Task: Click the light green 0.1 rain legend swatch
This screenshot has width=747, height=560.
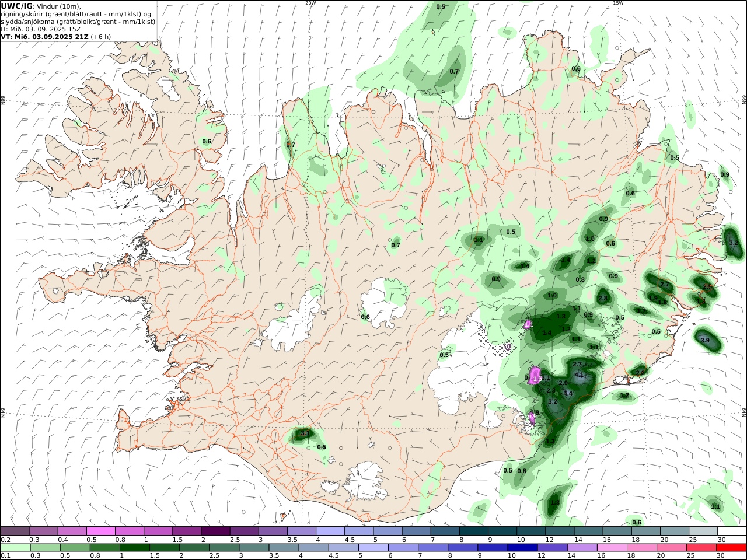Action: 16,548
